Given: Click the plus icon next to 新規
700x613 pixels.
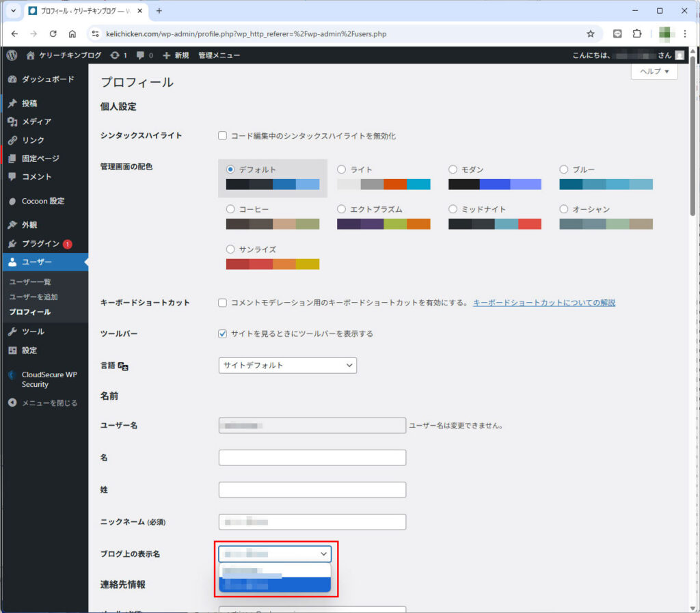Looking at the screenshot, I should [167, 55].
